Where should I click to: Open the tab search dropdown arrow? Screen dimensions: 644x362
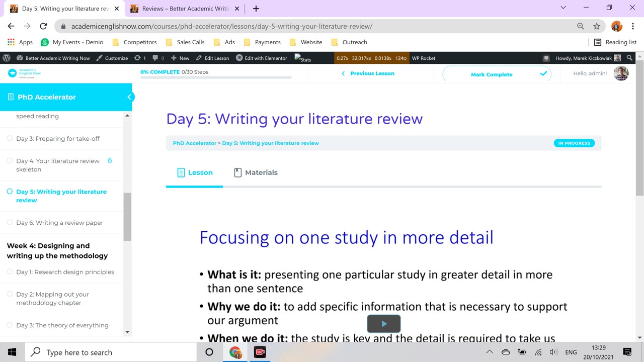point(563,8)
